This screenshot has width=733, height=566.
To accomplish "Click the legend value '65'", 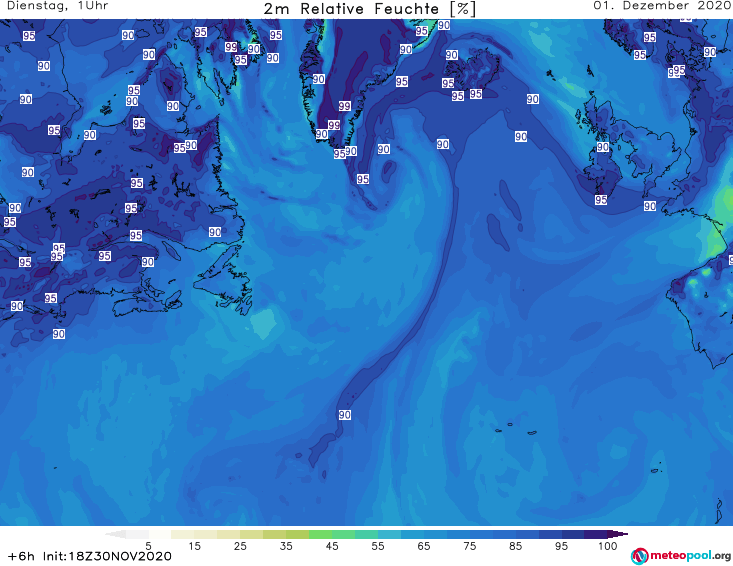I will (424, 546).
